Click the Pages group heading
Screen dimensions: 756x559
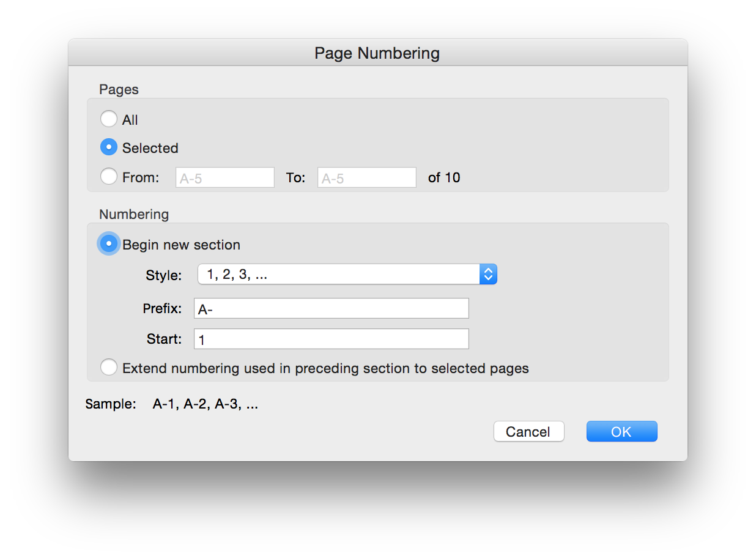coord(119,89)
